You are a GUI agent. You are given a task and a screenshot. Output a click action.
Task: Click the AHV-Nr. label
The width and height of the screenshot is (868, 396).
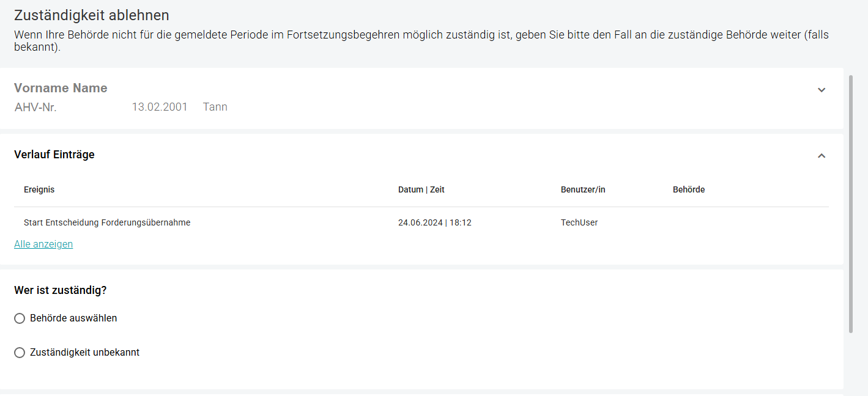[x=35, y=107]
